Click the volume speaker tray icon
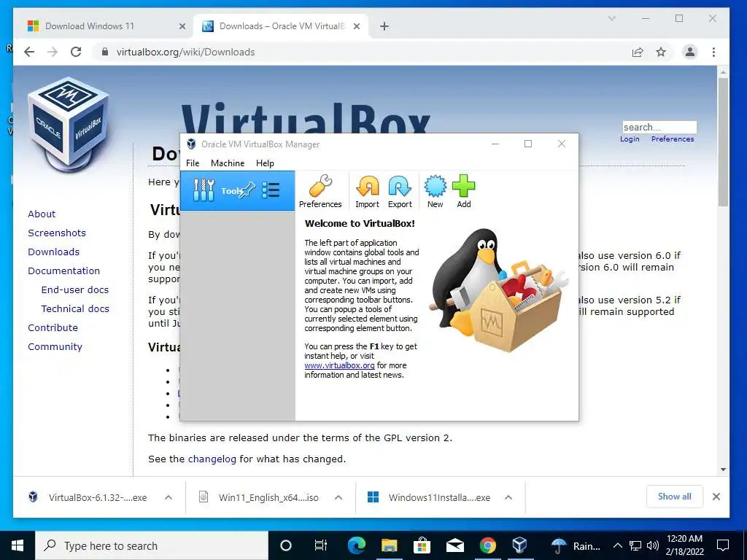 653,545
